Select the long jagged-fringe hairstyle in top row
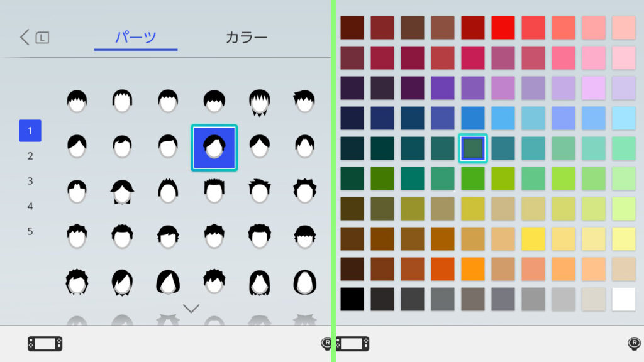The height and width of the screenshot is (362, 644). (260, 102)
